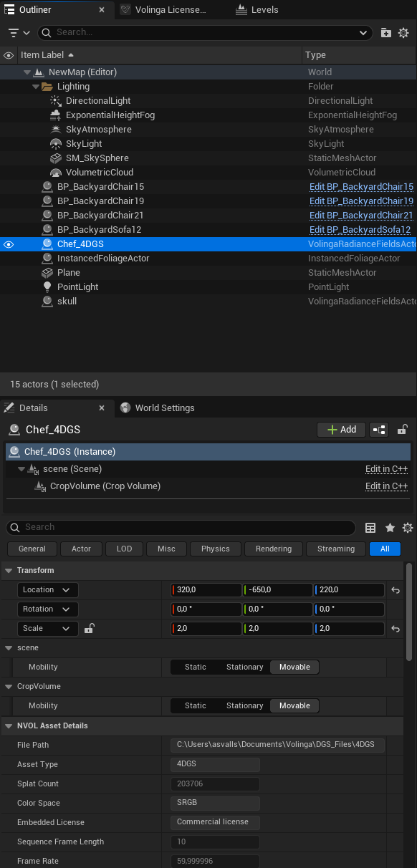This screenshot has width=417, height=868.
Task: Set scene Mobility to Static
Action: point(195,667)
